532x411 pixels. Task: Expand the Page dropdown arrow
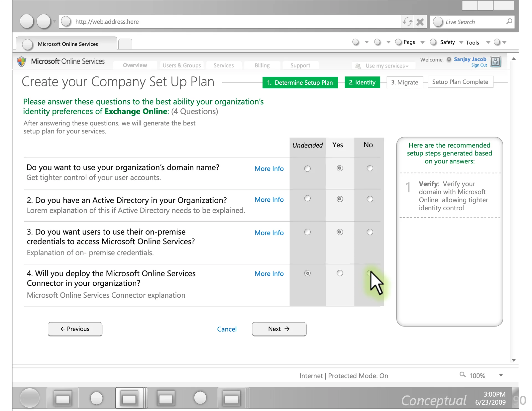[423, 42]
